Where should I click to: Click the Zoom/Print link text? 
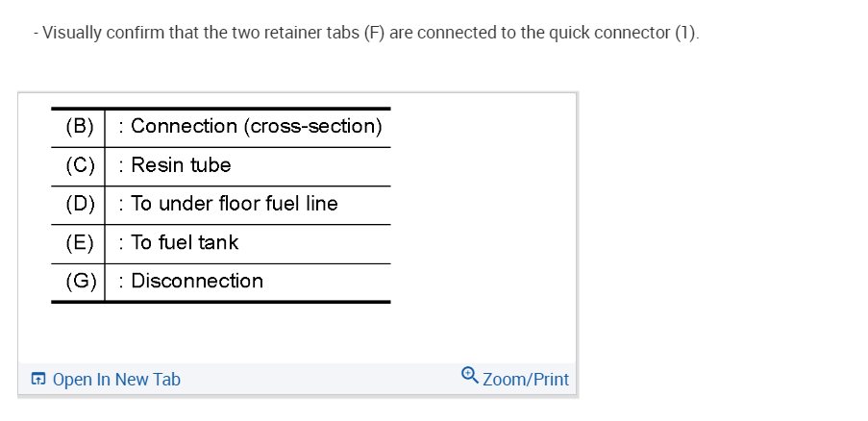[525, 380]
